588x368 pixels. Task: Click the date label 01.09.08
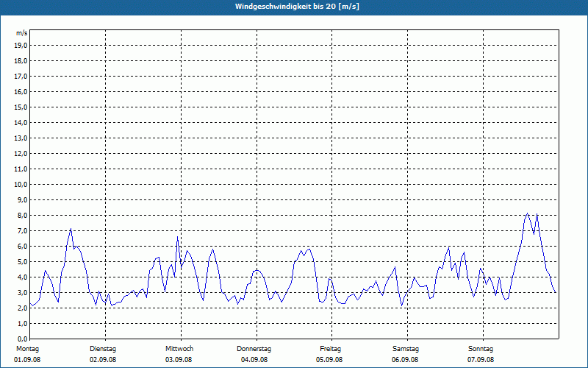(27, 360)
